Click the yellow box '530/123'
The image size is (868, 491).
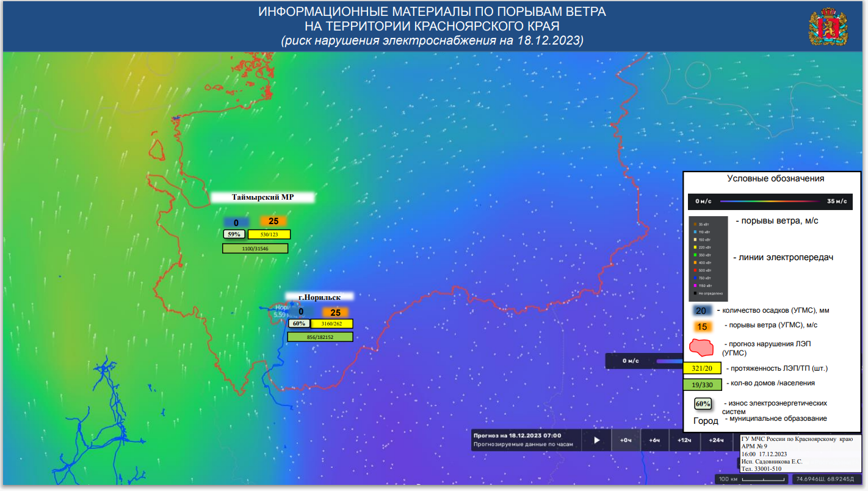[269, 234]
